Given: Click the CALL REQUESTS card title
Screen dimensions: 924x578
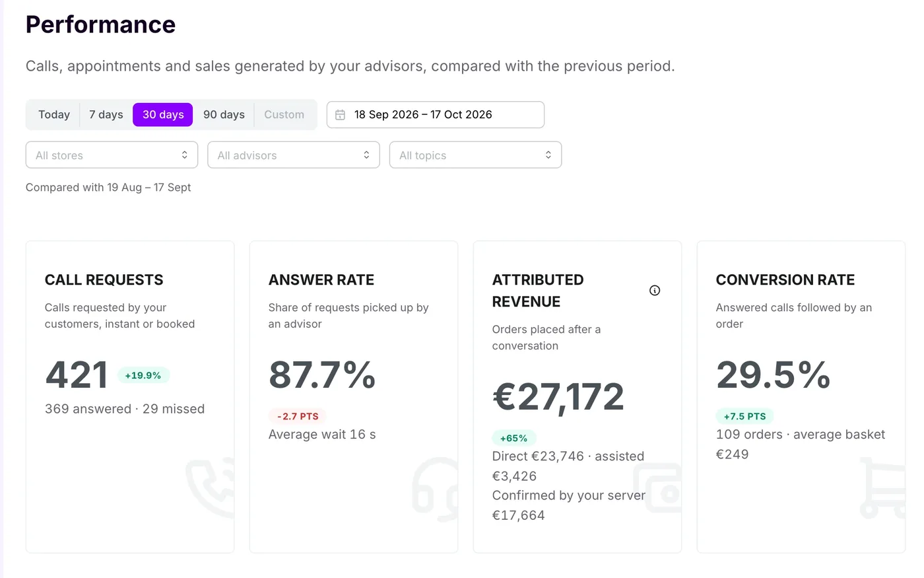Looking at the screenshot, I should coord(104,280).
